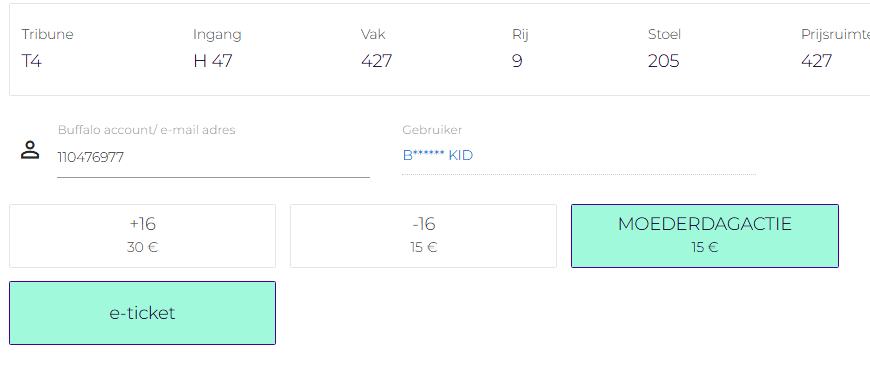870x367 pixels.
Task: Click the account number 110476977 text
Action: tap(91, 158)
